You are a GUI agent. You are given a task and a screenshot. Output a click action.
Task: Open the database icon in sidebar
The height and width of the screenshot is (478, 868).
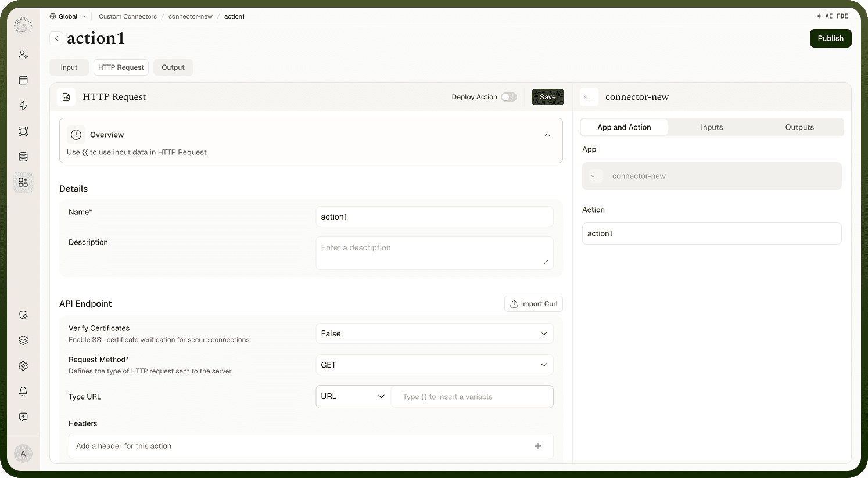point(23,157)
